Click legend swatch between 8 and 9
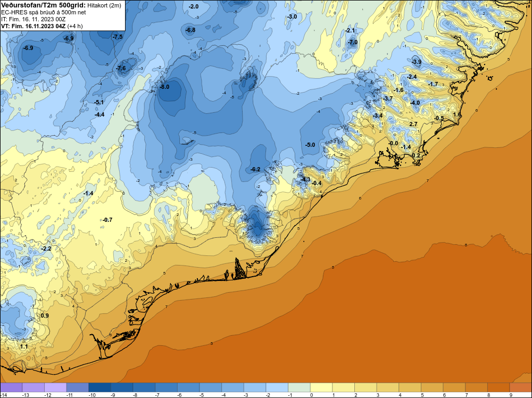This screenshot has width=532, height=398. [x=499, y=387]
